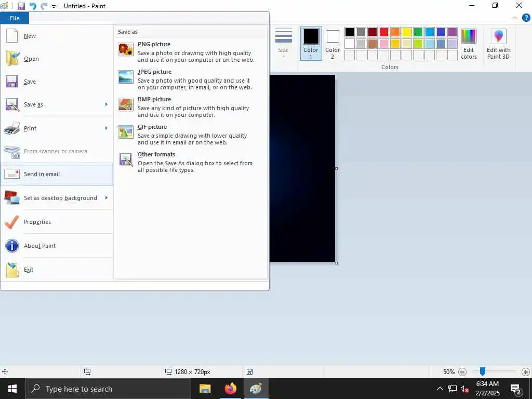Select Set as desktop background menu item
The height and width of the screenshot is (399, 532).
(56, 198)
